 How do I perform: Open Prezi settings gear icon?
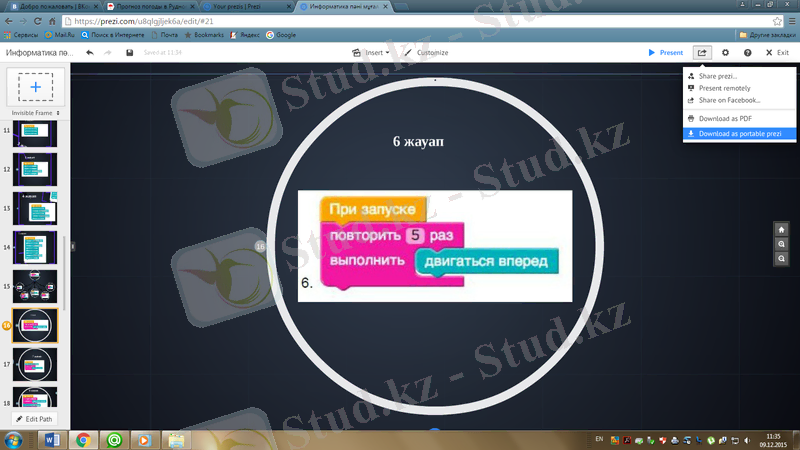pos(725,52)
